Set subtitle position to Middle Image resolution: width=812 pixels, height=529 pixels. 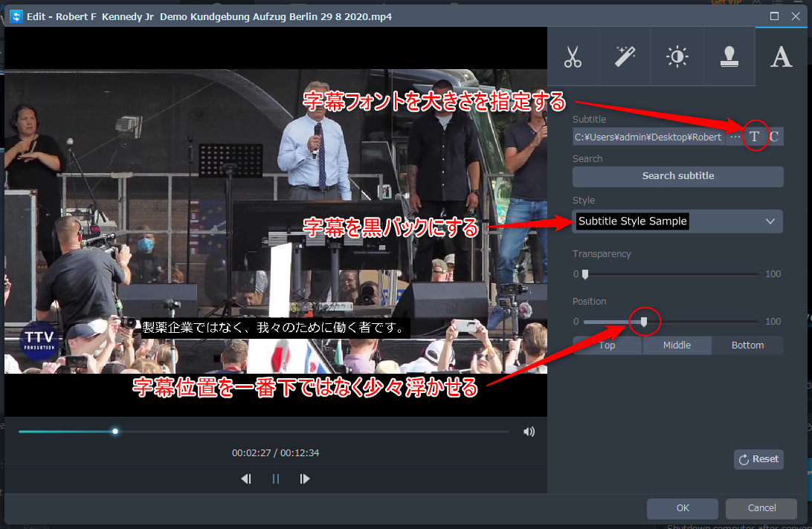(677, 345)
